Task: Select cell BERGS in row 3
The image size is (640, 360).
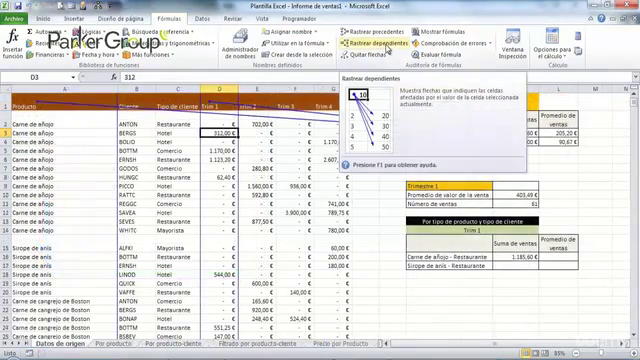Action: [x=136, y=133]
